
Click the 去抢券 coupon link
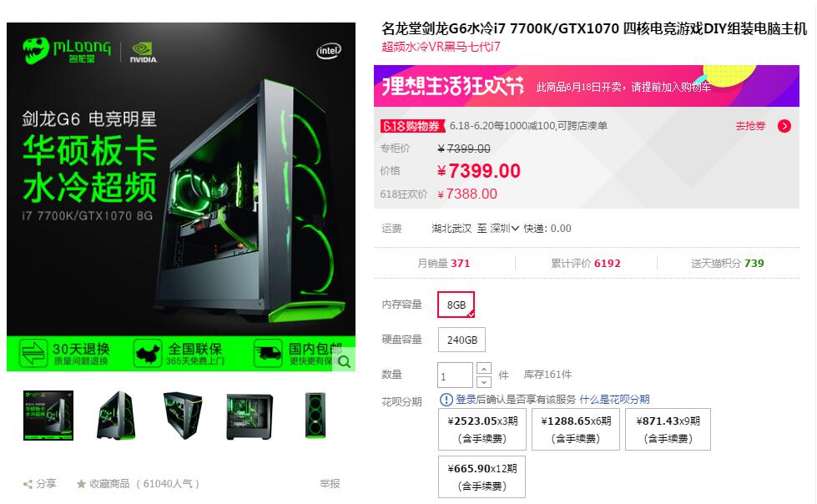click(750, 126)
